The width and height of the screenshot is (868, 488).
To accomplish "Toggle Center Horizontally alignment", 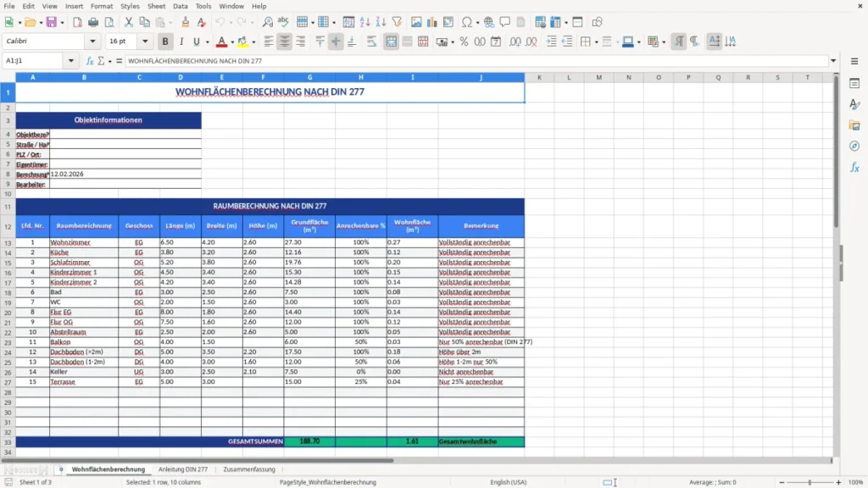I will (285, 42).
